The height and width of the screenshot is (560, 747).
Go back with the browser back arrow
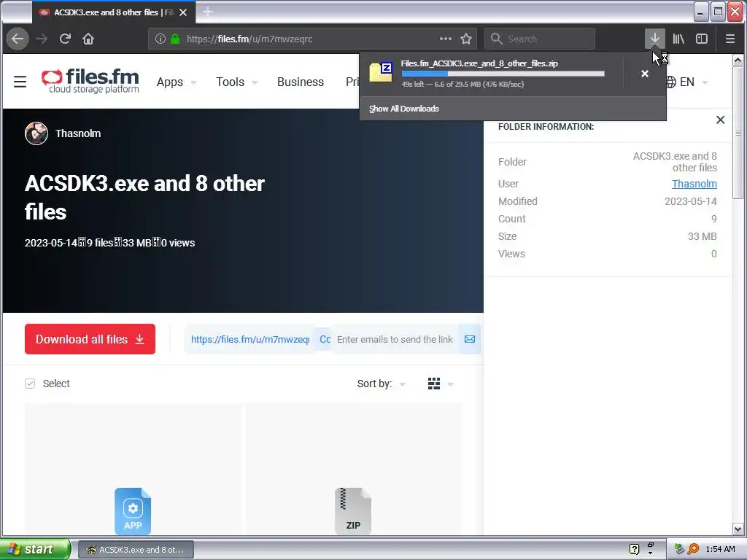(x=18, y=39)
